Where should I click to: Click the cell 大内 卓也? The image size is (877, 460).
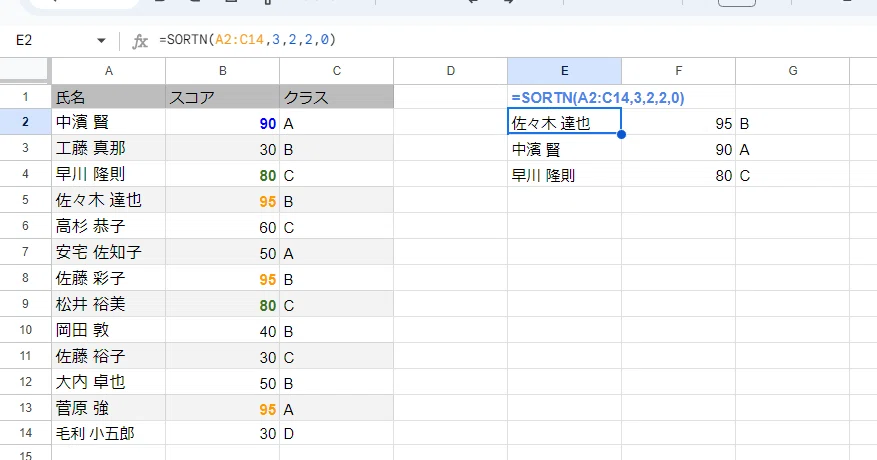(109, 382)
